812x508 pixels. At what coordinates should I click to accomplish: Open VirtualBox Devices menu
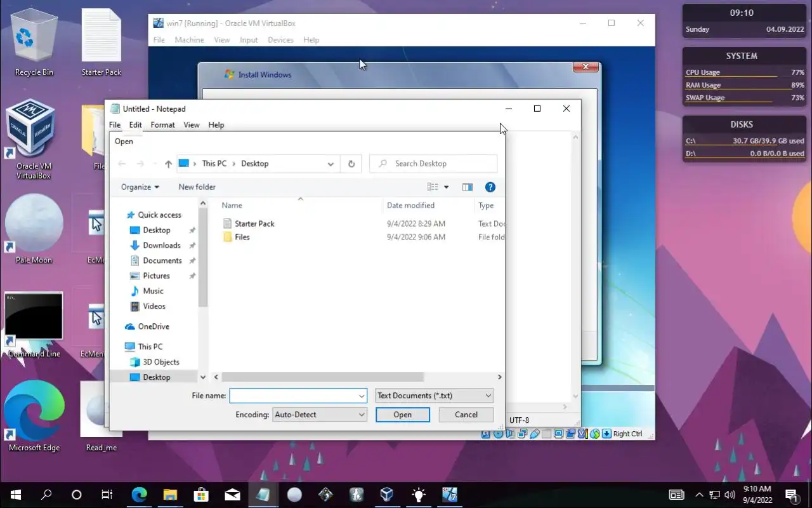point(280,40)
